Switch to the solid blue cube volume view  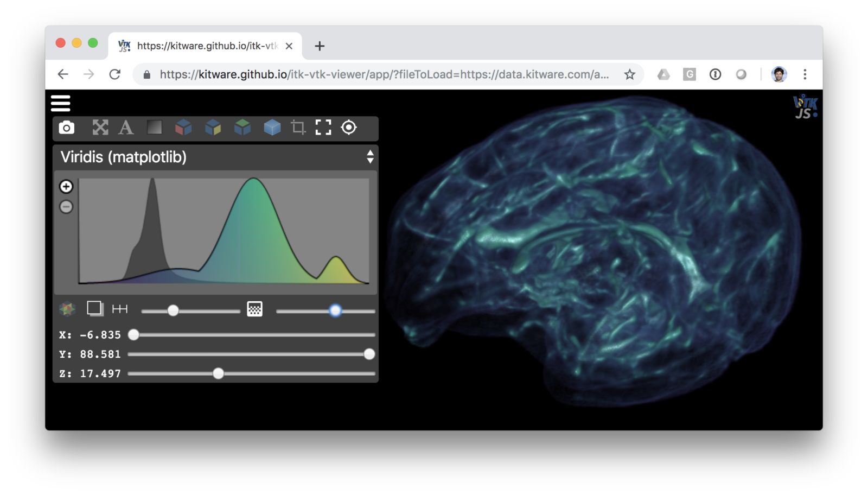point(272,128)
